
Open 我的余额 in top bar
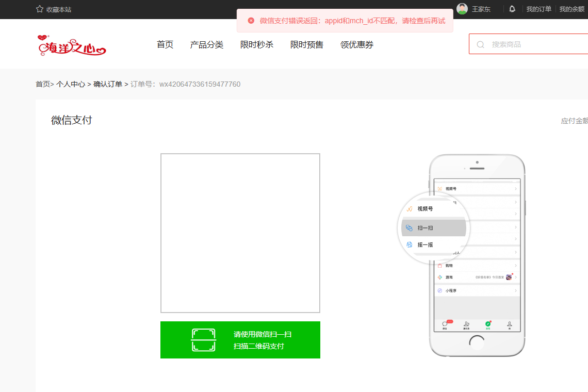(x=572, y=9)
